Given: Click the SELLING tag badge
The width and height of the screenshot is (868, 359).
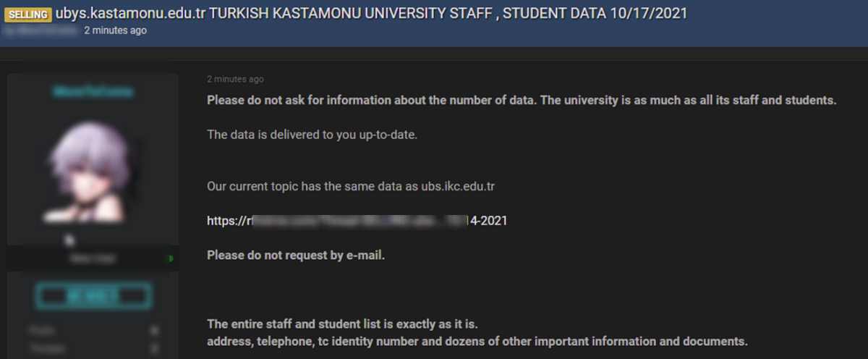Looking at the screenshot, I should click(x=28, y=14).
